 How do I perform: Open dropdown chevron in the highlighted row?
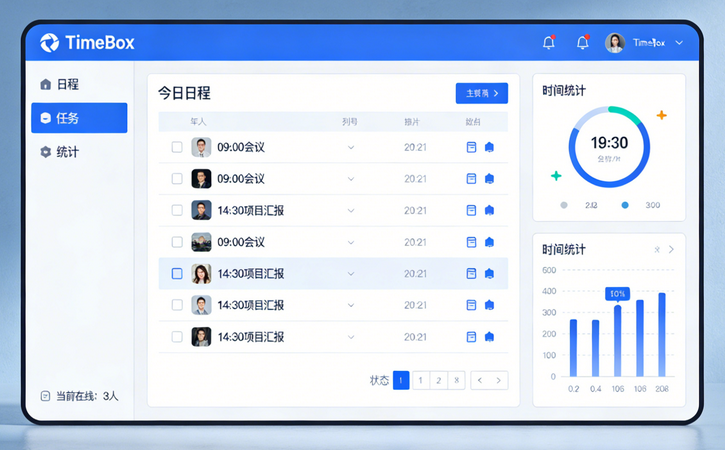(x=350, y=273)
